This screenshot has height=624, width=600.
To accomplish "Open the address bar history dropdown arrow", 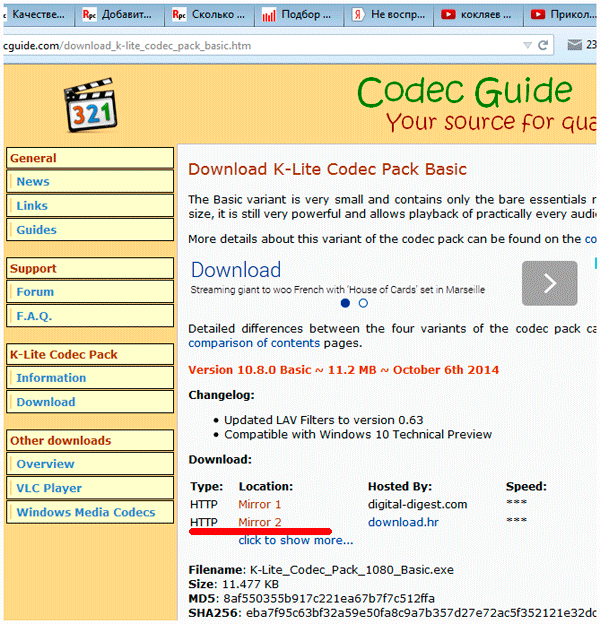I will coord(528,45).
